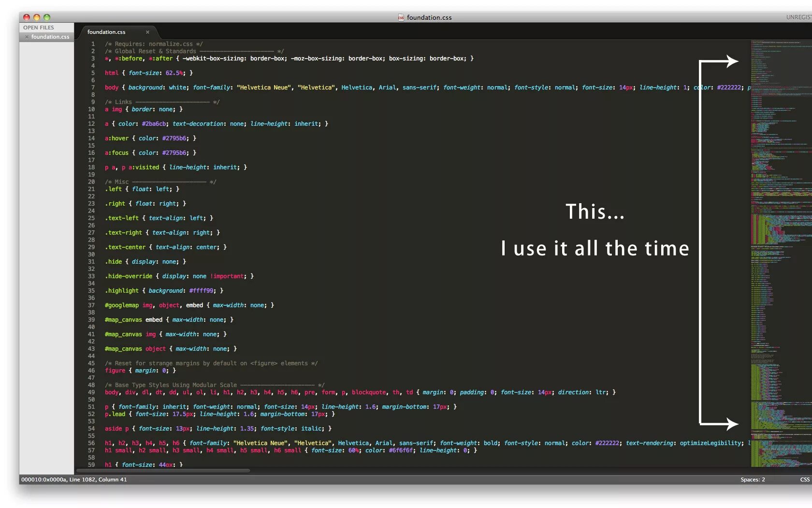Viewport: 812px width, 508px height.
Task: Click line number 7 in the gutter
Action: point(93,88)
